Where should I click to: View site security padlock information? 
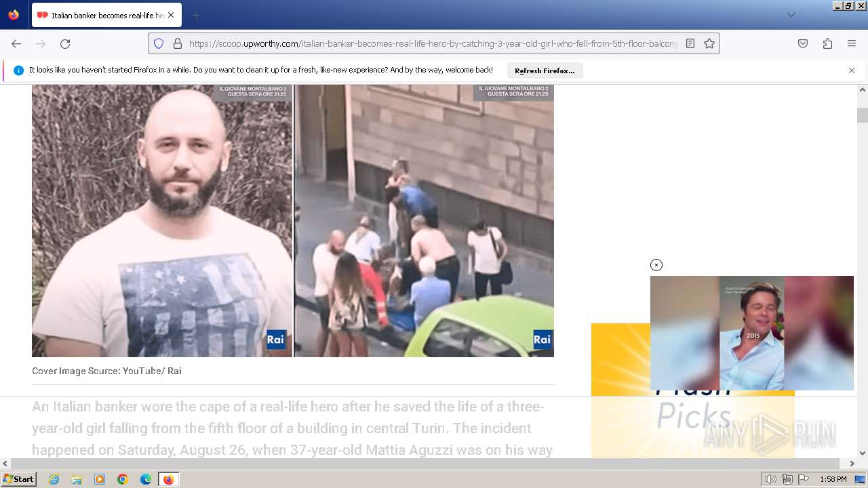coord(178,43)
